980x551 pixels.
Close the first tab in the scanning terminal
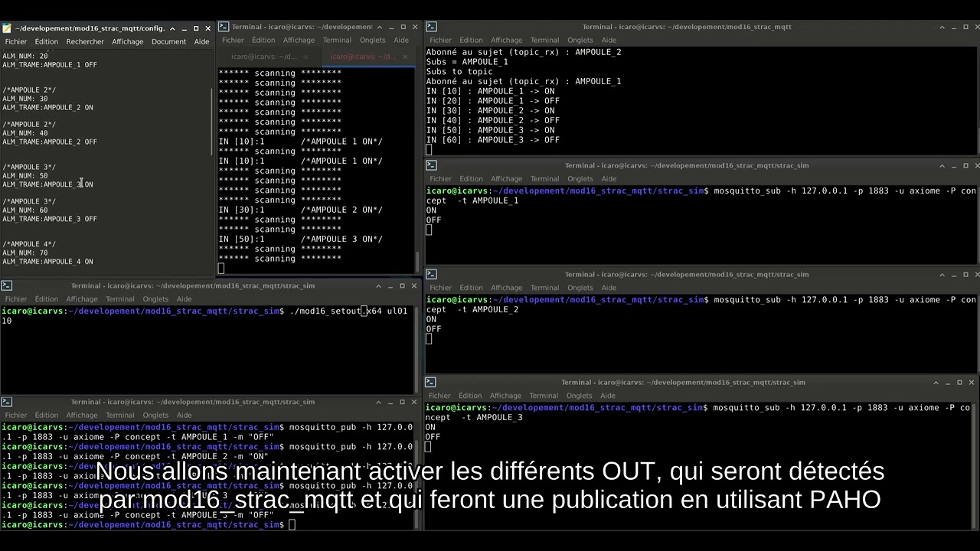click(306, 57)
